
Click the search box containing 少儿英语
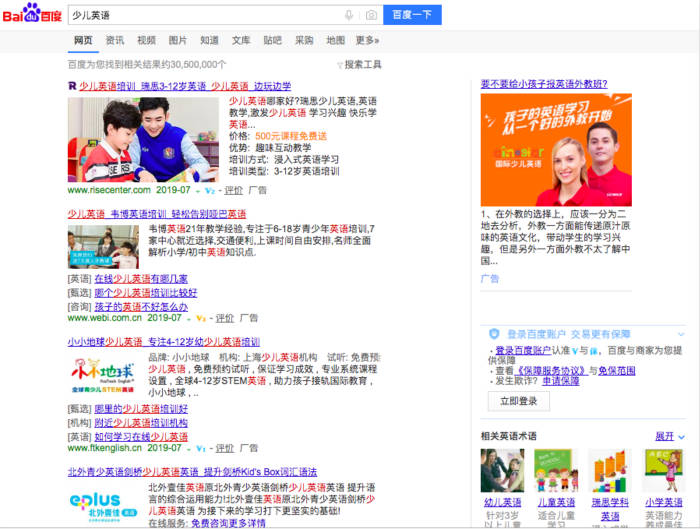(x=200, y=15)
